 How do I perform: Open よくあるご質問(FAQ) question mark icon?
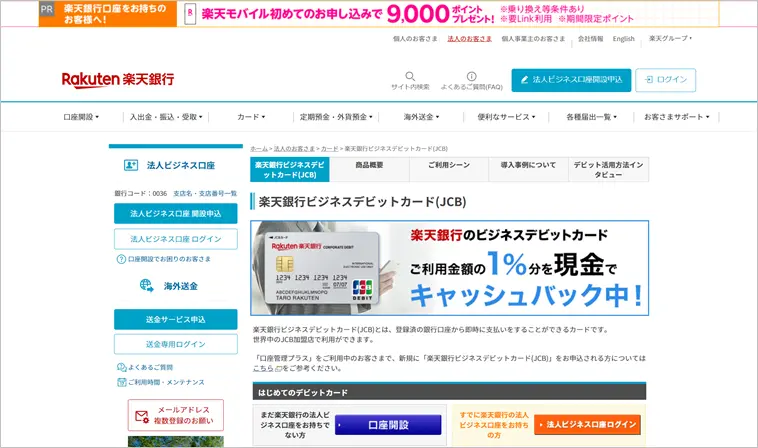(x=471, y=76)
